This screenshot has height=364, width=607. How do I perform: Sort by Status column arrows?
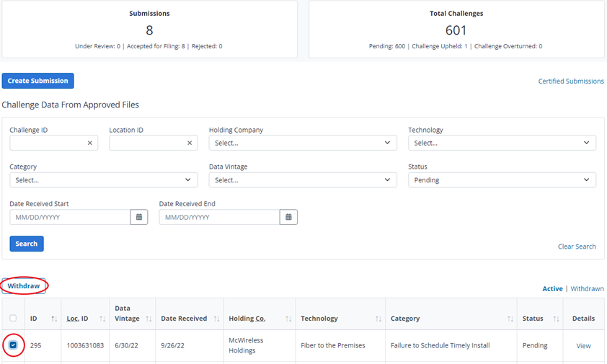coord(557,319)
